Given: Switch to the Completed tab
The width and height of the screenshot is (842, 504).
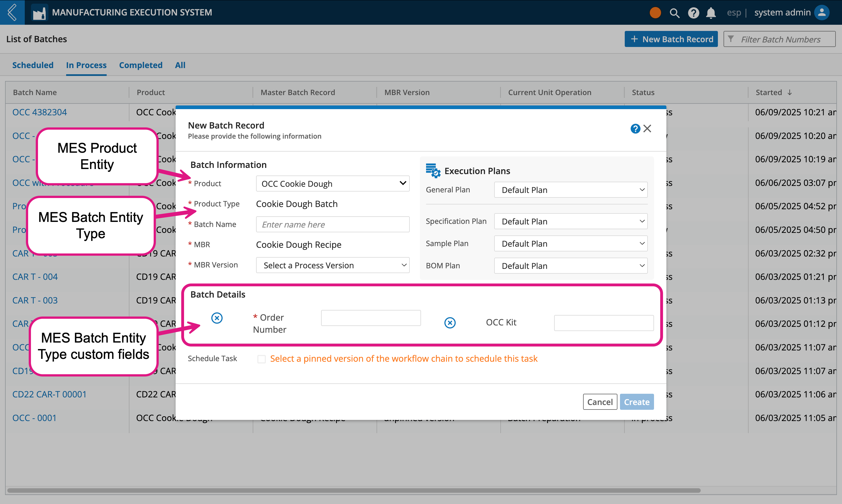Looking at the screenshot, I should click(x=141, y=65).
